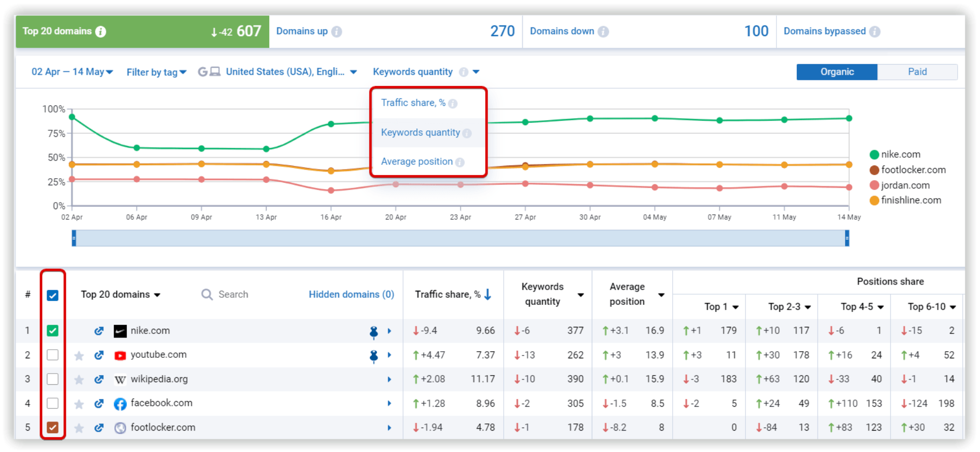Star the facebook.com domain
The width and height of the screenshot is (980, 452).
[79, 404]
